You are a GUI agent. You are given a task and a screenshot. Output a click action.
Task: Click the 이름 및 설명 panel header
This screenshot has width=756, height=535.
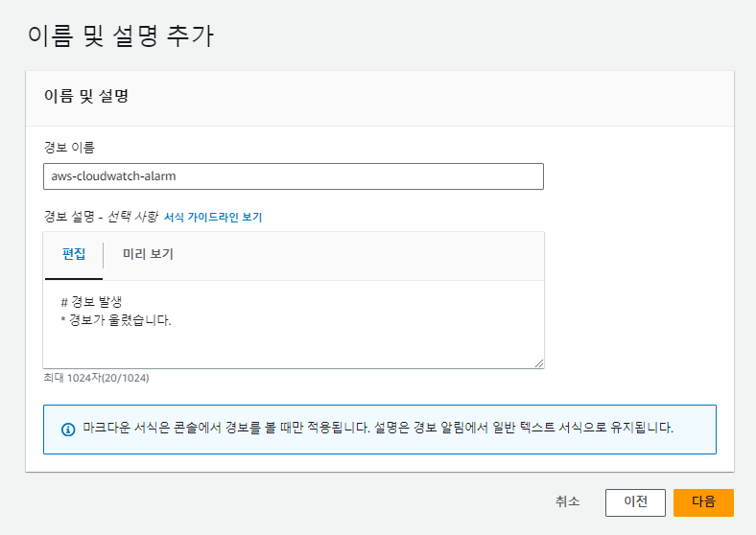[x=86, y=97]
